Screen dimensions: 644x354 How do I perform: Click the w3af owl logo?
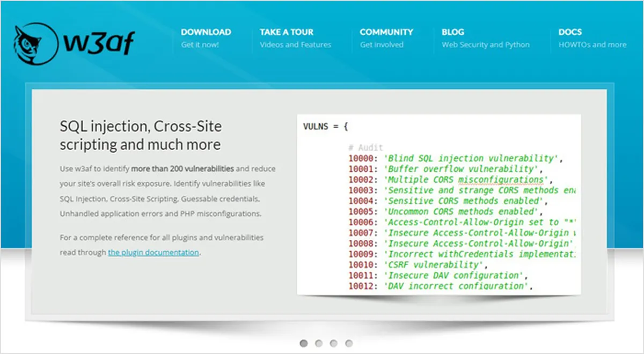click(x=74, y=43)
